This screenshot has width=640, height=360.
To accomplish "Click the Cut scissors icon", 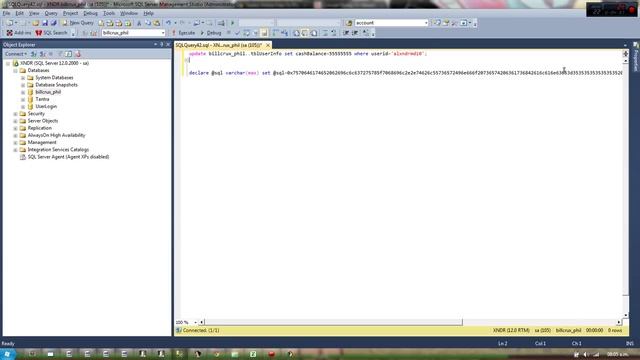I will 139,23.
